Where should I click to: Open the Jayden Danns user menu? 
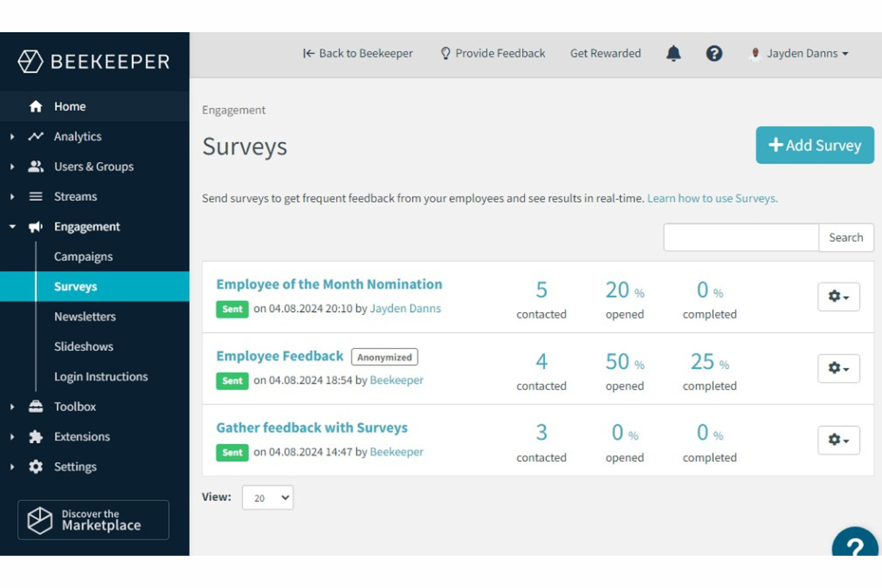pyautogui.click(x=800, y=54)
